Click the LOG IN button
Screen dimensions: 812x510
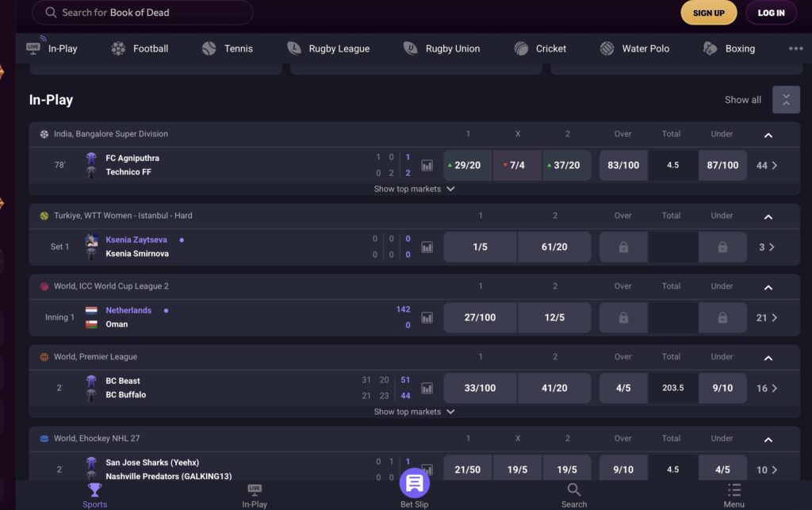pyautogui.click(x=771, y=13)
